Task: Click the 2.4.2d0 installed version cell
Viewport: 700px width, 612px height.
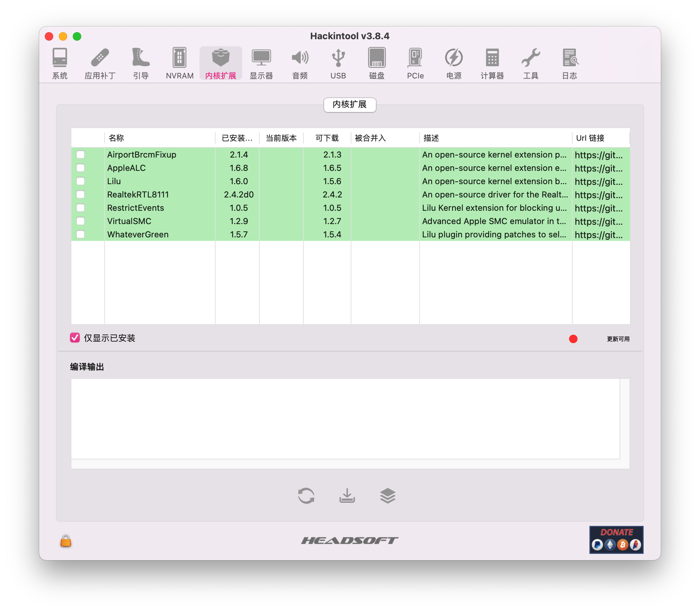Action: (239, 195)
